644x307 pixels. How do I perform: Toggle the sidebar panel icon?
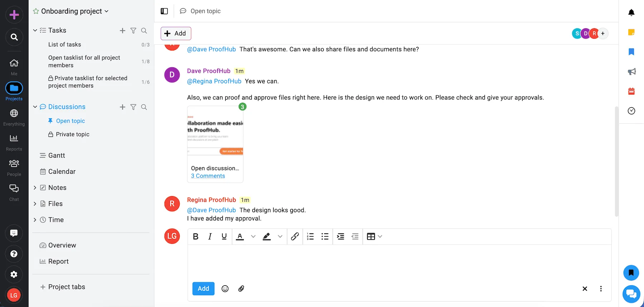click(x=164, y=11)
